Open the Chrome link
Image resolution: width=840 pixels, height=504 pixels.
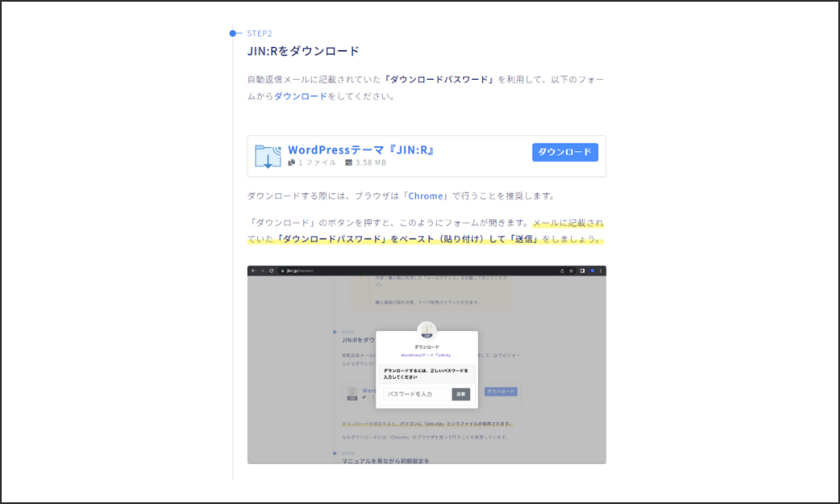[x=425, y=196]
